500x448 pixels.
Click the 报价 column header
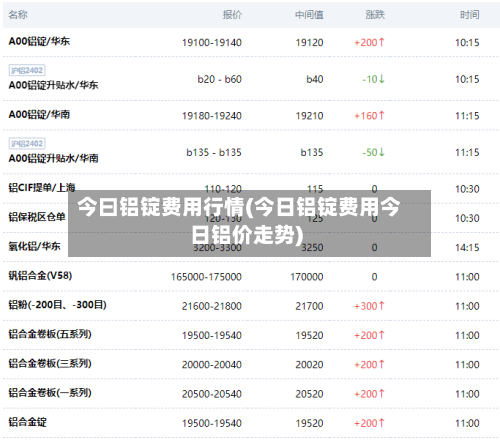pos(232,15)
